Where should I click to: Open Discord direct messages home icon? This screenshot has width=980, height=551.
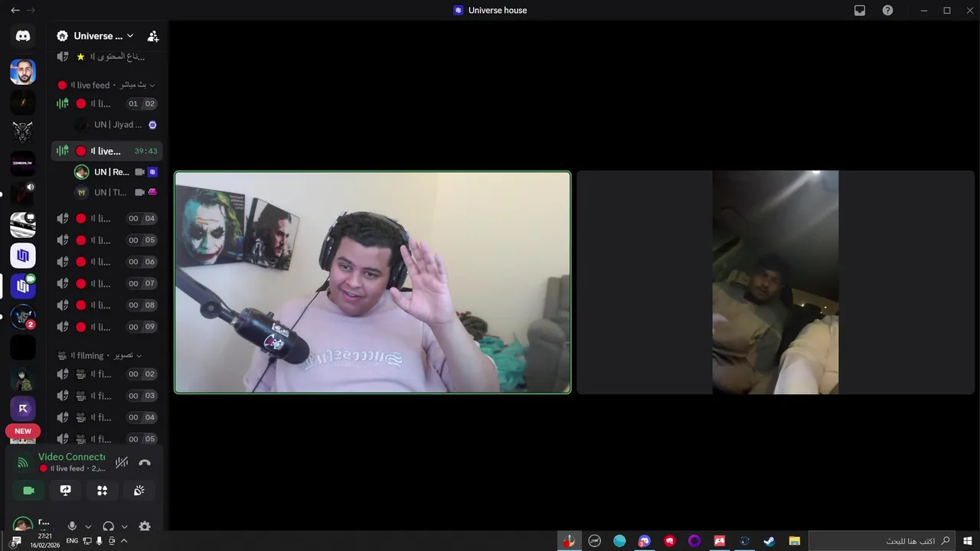tap(23, 36)
